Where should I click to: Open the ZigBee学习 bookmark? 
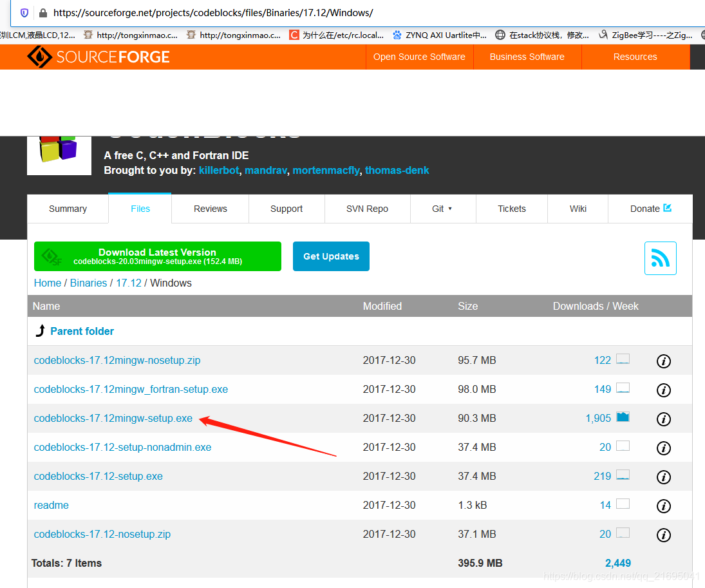click(646, 35)
